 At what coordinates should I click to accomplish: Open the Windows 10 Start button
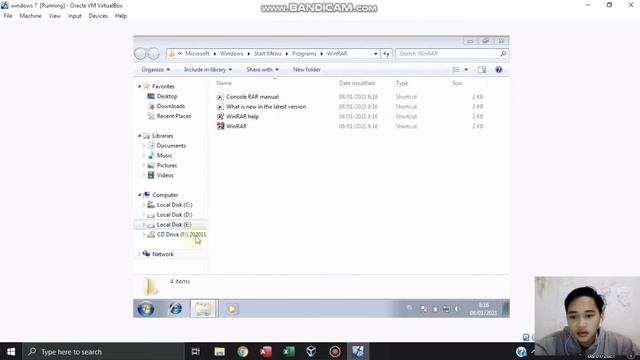[x=11, y=351]
